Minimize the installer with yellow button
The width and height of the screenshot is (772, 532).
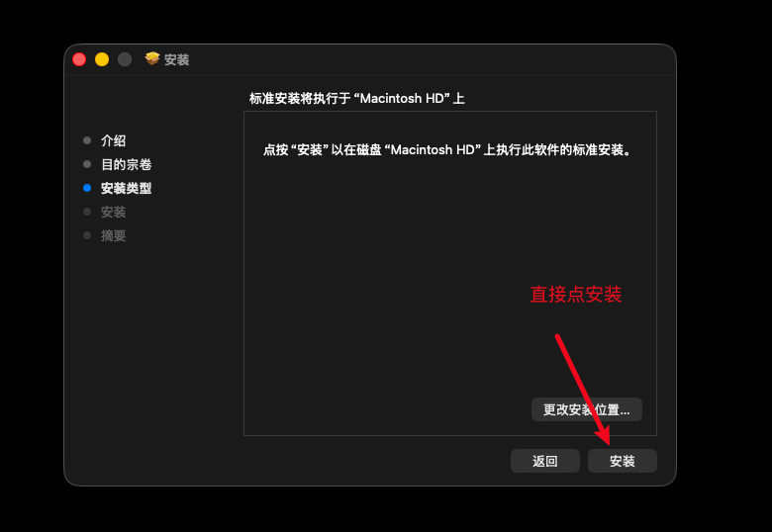point(102,59)
